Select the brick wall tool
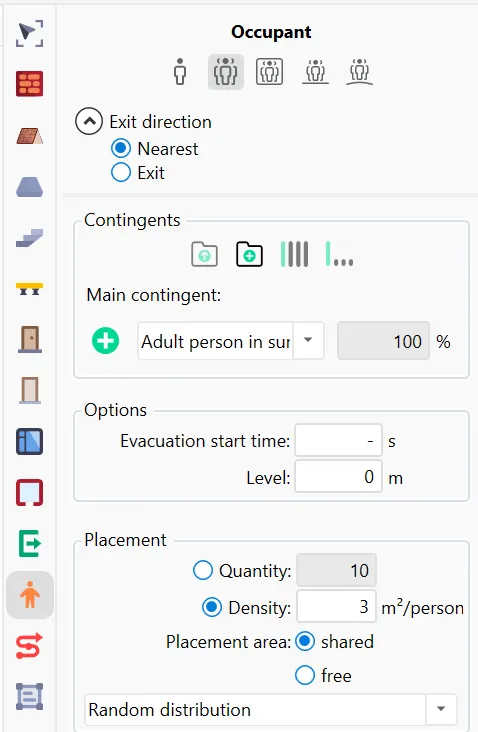 click(29, 84)
